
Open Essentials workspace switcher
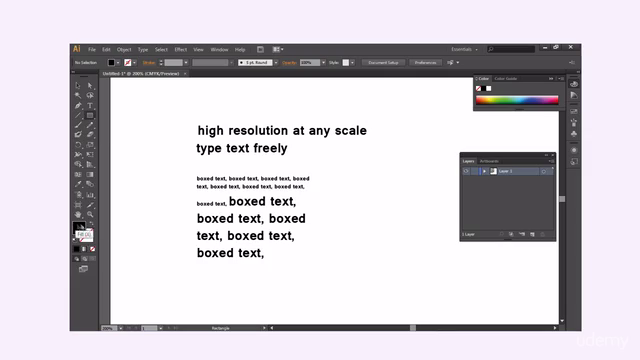tap(464, 49)
